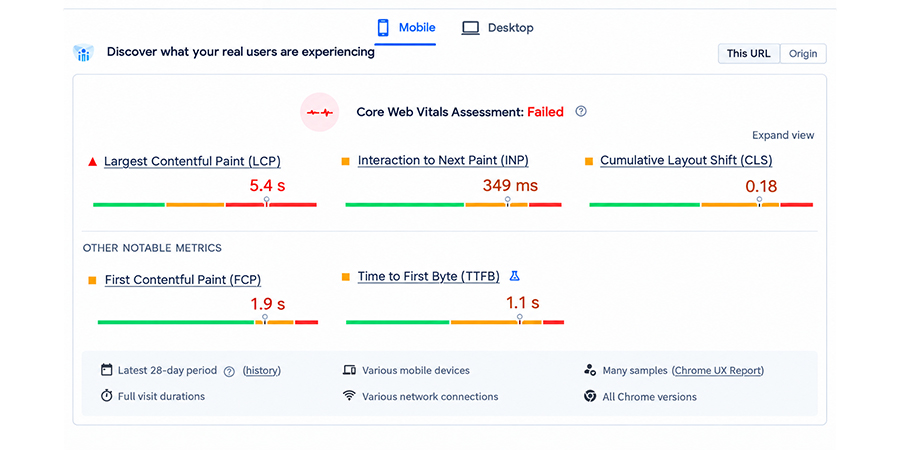Open Largest Contentful Paint (LCP) link

click(192, 161)
